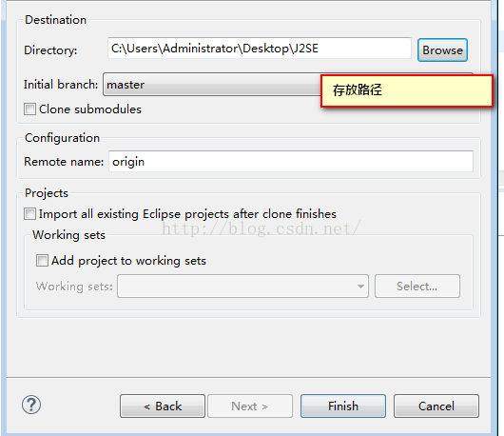
Task: Check Import all existing Eclipse projects
Action: pyautogui.click(x=29, y=214)
